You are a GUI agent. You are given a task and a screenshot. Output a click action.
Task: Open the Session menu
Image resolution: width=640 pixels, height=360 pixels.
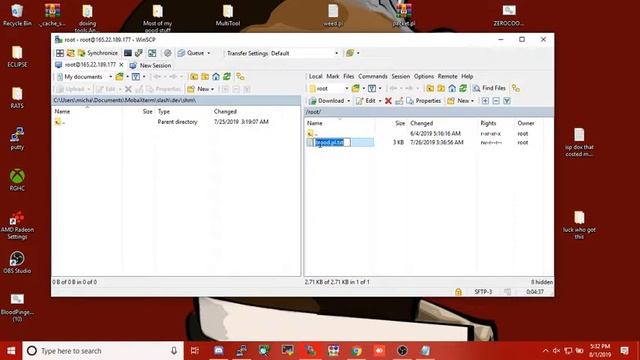[400, 76]
